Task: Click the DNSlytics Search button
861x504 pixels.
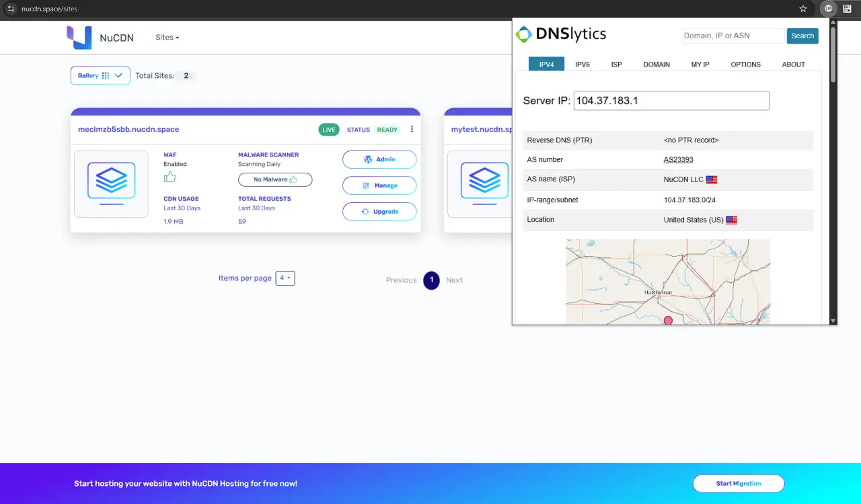Action: coord(802,36)
